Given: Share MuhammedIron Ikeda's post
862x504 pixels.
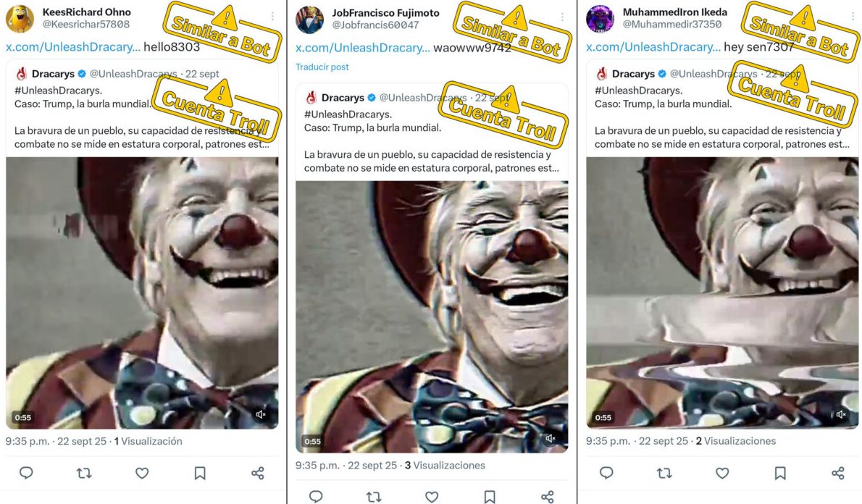Looking at the screenshot, I should [838, 473].
